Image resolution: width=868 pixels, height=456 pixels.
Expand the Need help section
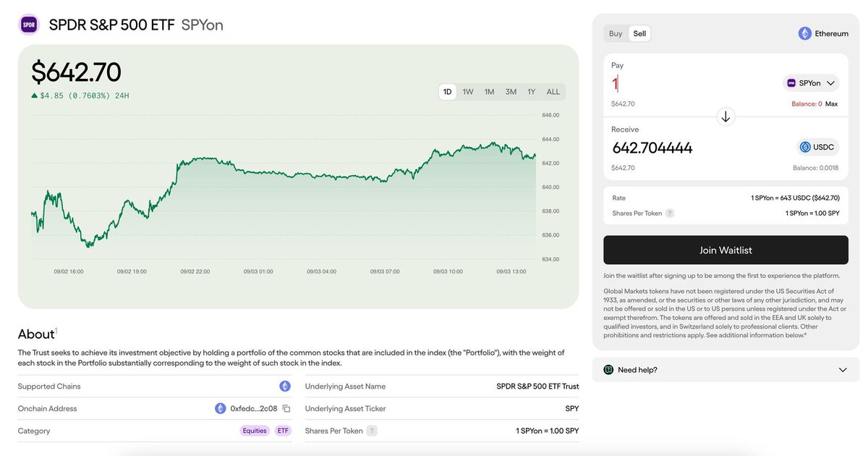(723, 369)
